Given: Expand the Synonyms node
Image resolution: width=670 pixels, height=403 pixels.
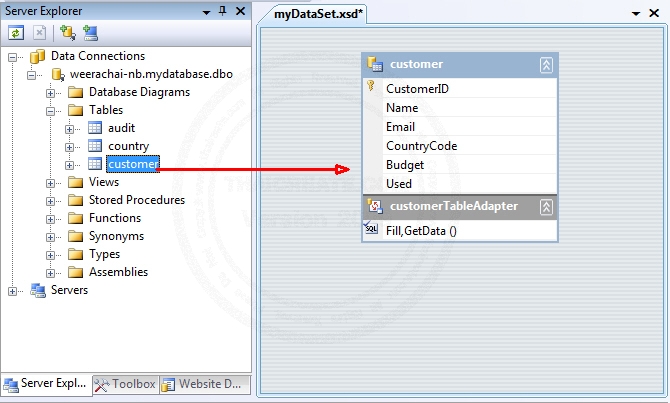Looking at the screenshot, I should click(x=50, y=237).
